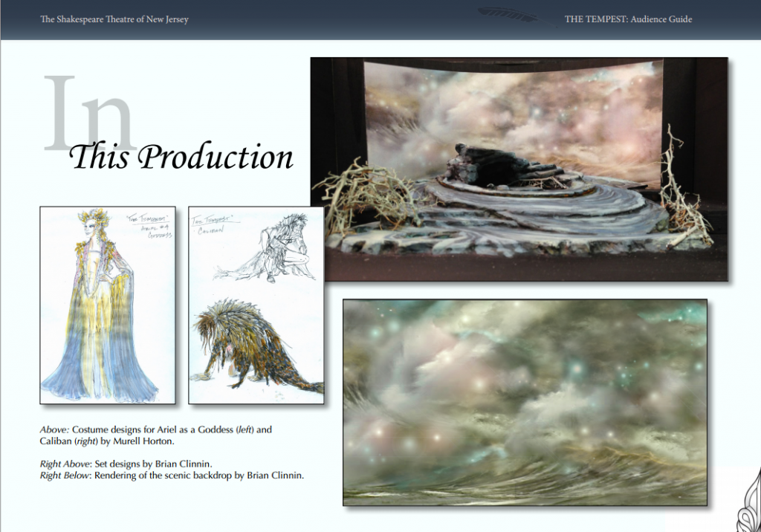Click the feather graphic in the header
This screenshot has height=532, width=761.
pos(508,16)
